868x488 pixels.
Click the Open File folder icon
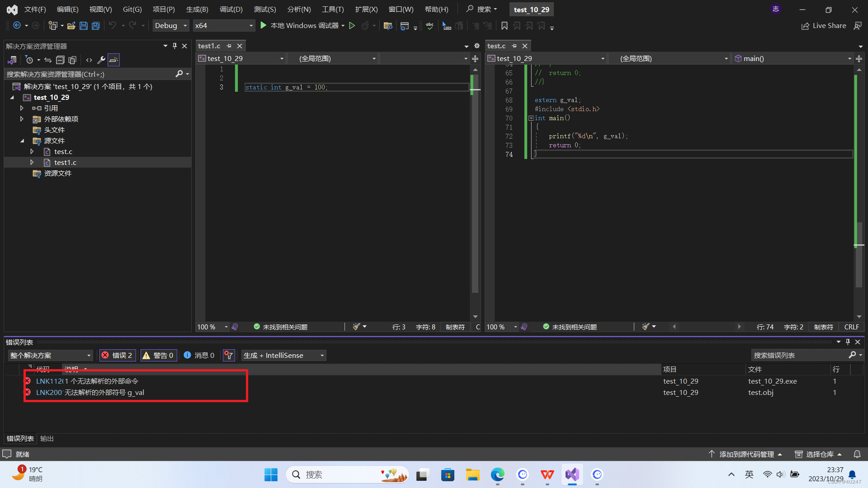71,26
